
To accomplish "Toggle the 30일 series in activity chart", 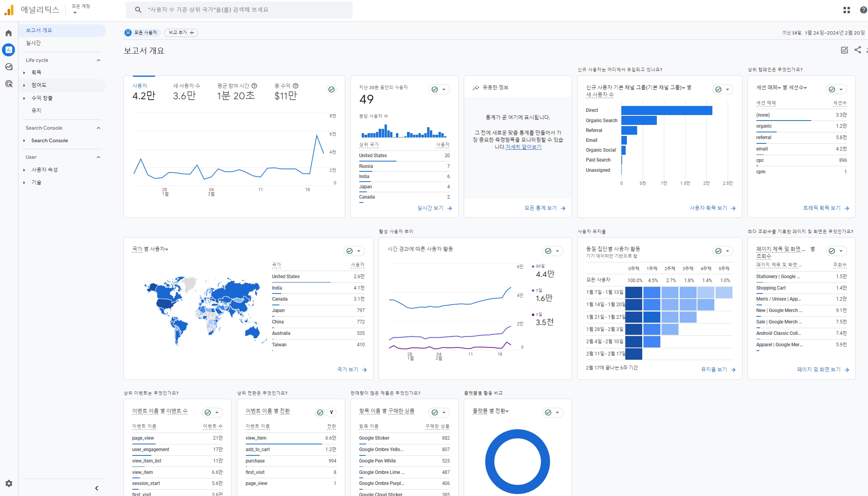I will click(x=540, y=266).
